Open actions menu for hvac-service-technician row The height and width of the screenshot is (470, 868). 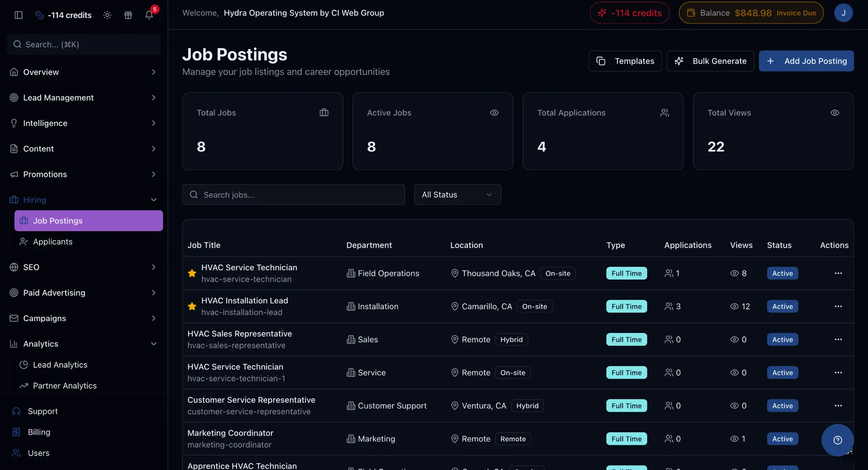point(838,273)
